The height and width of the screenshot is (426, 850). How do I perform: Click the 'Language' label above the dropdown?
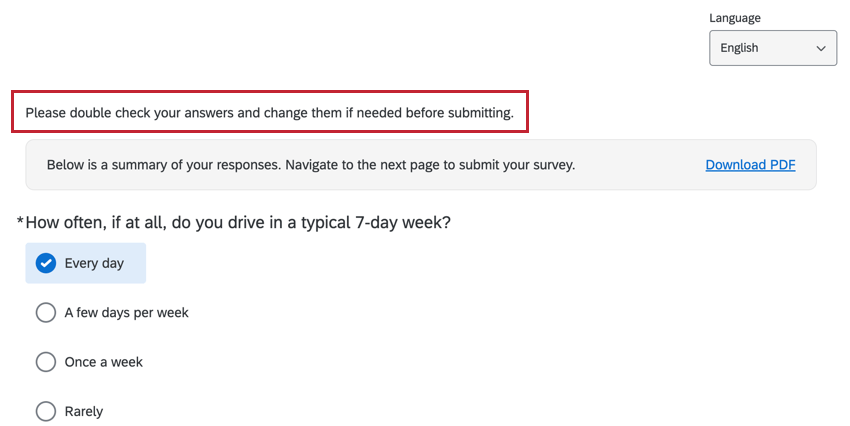point(734,18)
